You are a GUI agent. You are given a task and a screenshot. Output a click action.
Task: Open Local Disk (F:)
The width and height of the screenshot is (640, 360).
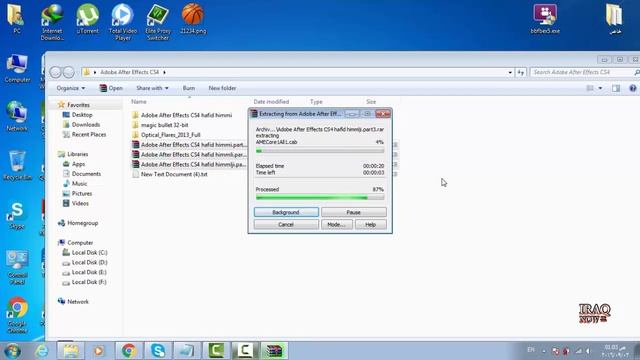tap(84, 282)
